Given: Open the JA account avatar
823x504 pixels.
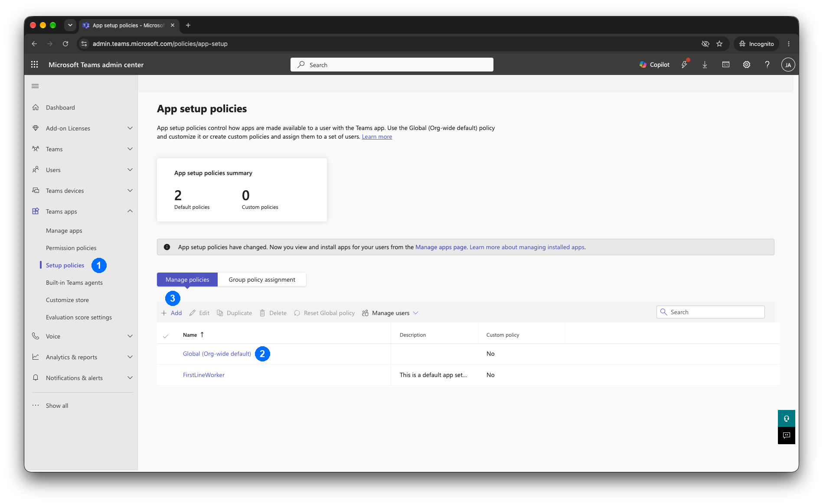Looking at the screenshot, I should pyautogui.click(x=788, y=65).
